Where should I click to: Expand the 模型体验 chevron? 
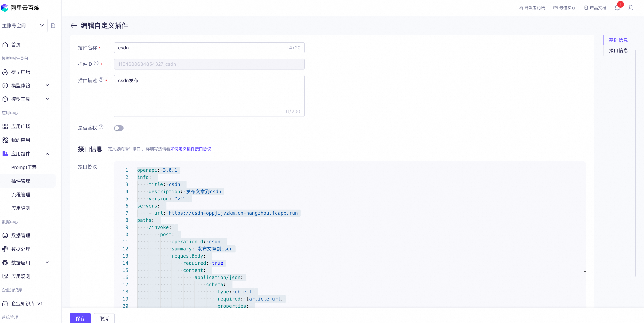coord(47,86)
